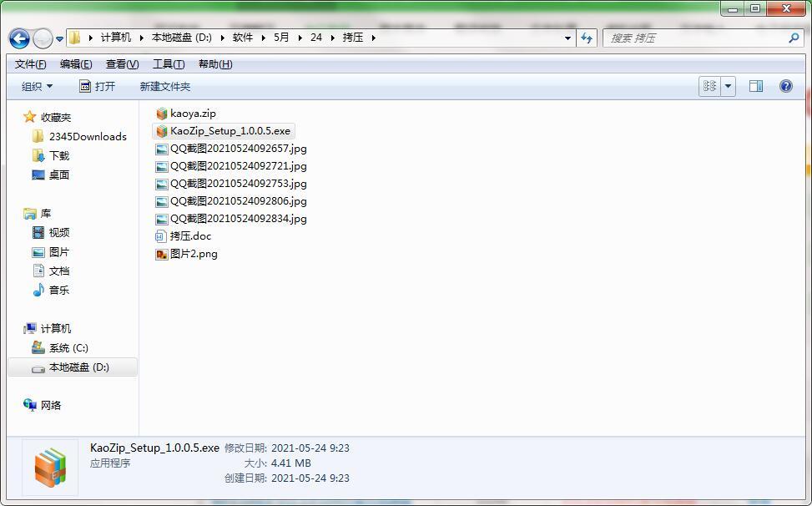Select 库 in the navigation pane
812x506 pixels.
coord(46,214)
